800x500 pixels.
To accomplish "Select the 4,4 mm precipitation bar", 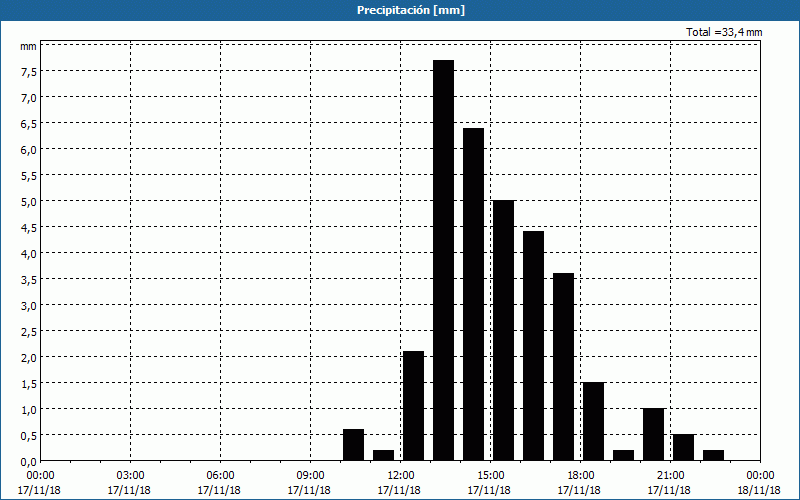I will 533,345.
